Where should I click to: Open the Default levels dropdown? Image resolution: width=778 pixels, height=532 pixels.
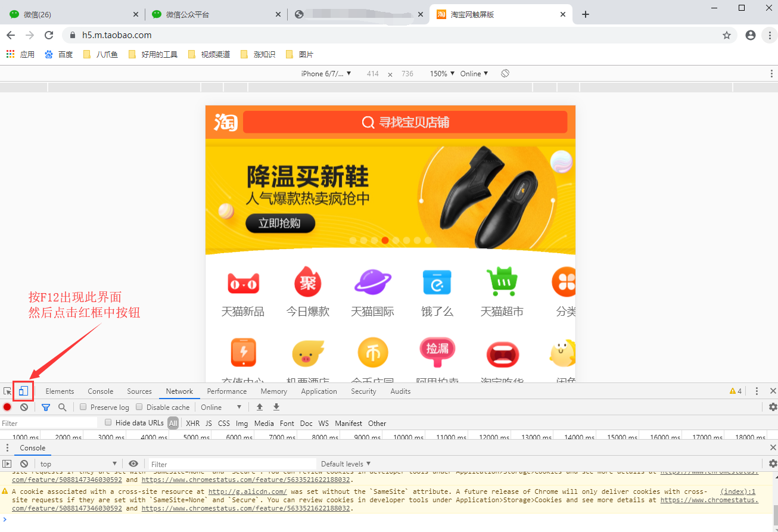tap(346, 463)
